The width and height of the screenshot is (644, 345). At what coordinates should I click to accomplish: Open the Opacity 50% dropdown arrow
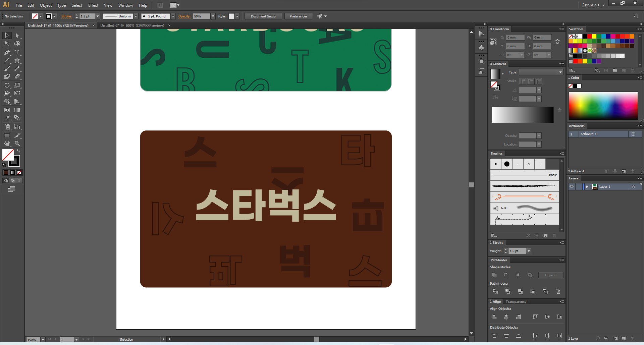tap(213, 16)
